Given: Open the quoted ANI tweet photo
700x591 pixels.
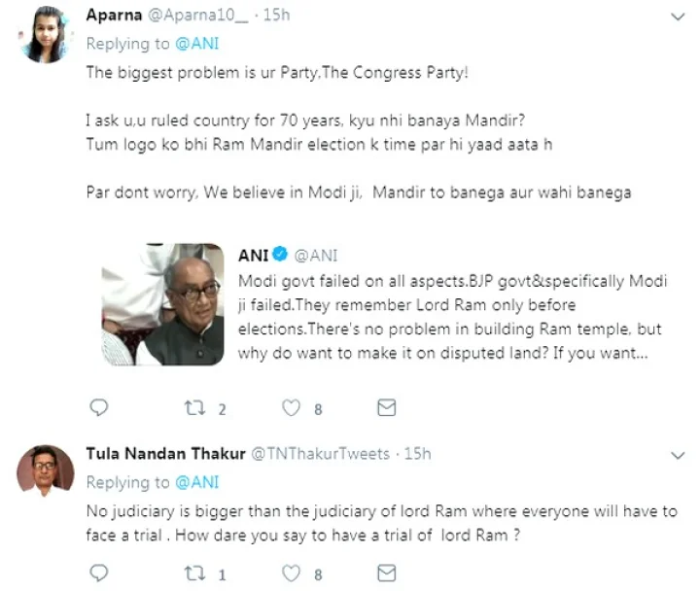Looking at the screenshot, I should click(163, 304).
